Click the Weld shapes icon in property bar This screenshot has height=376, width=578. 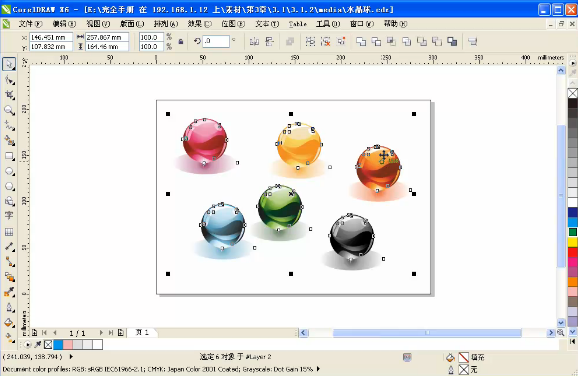coord(361,41)
